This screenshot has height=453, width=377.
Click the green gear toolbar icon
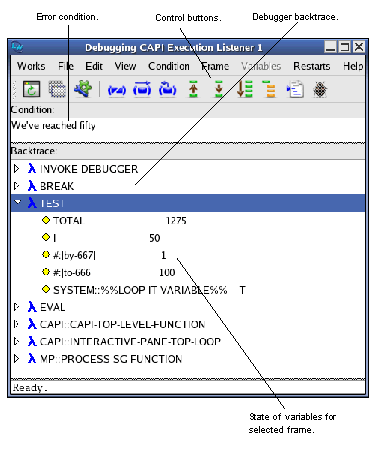[x=82, y=89]
